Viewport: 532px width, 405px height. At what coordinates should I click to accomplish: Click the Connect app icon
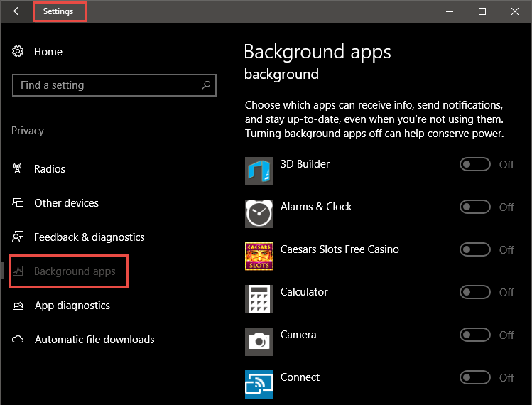[x=259, y=384]
